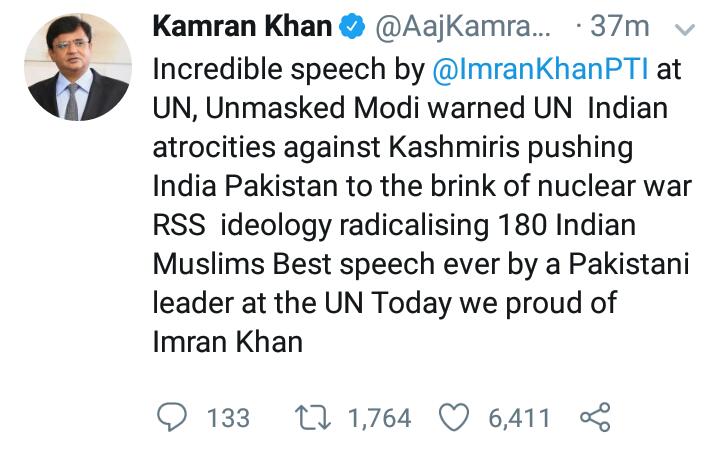Open Kamran Khan's profile photo

pos(78,67)
